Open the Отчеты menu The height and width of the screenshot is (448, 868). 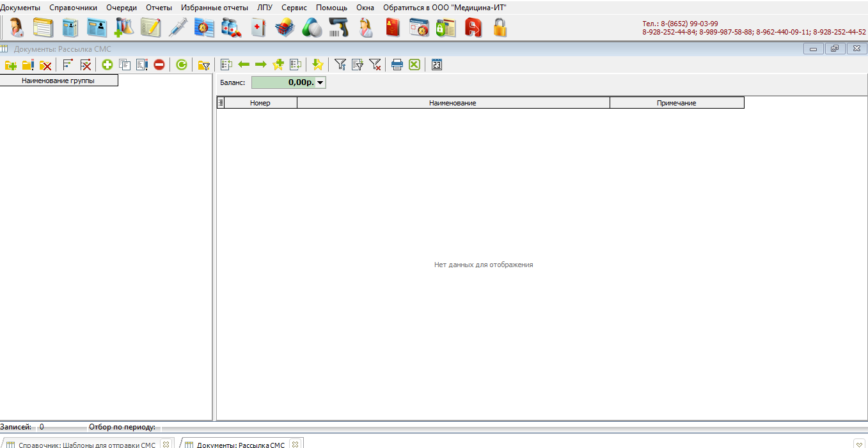159,8
